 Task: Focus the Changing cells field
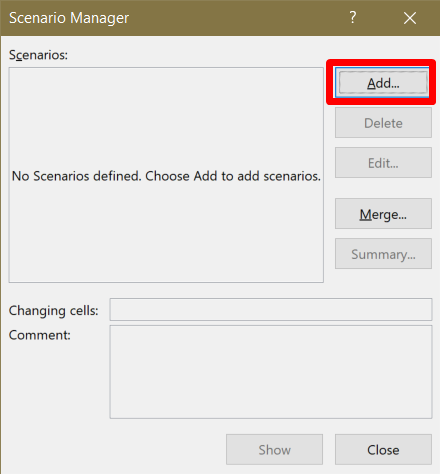(x=271, y=309)
